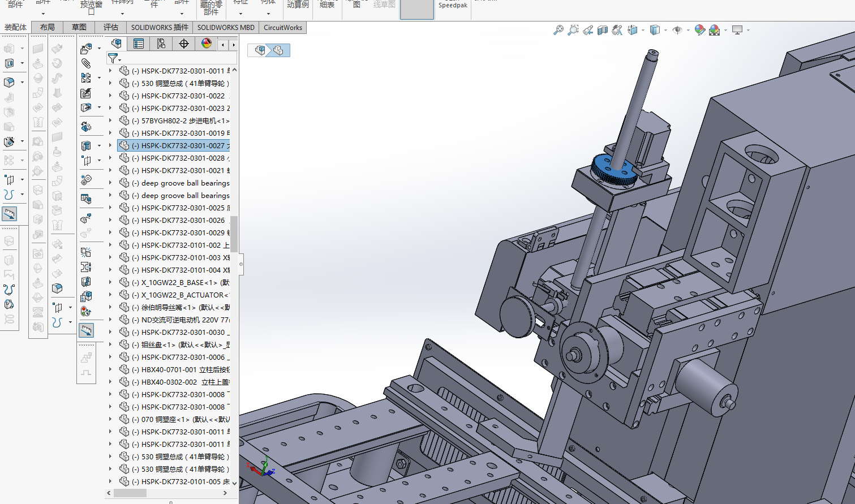Click the Zoom to Fit magnifier icon
The width and height of the screenshot is (855, 504).
[x=558, y=30]
